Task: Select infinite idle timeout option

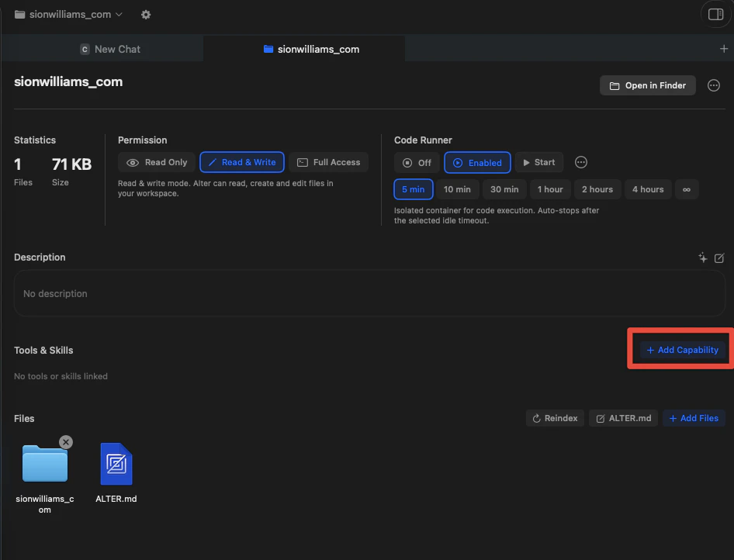Action: (x=686, y=189)
